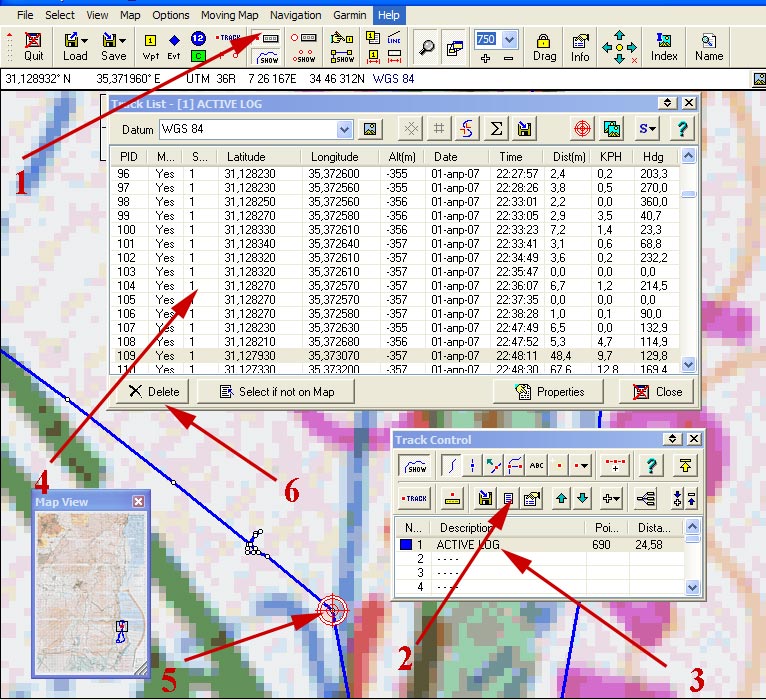Viewport: 766px width, 700px height.
Task: Click the branching track filter icon in Track Control
Action: pos(646,498)
